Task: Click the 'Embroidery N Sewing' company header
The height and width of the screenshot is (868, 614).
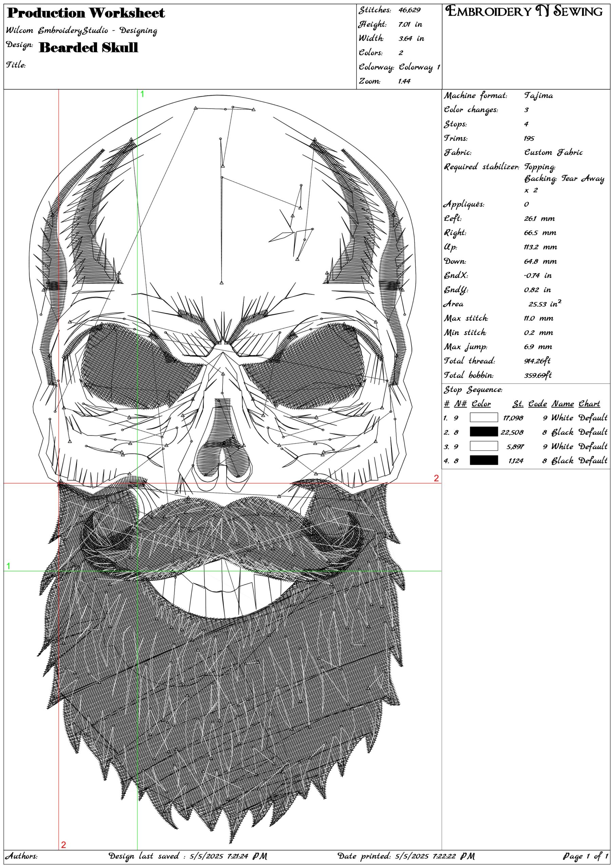Action: coord(524,11)
